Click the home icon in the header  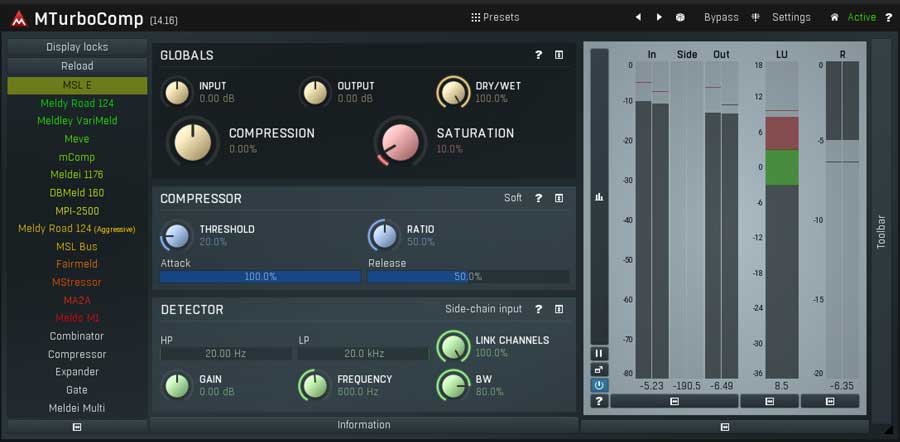pyautogui.click(x=835, y=17)
